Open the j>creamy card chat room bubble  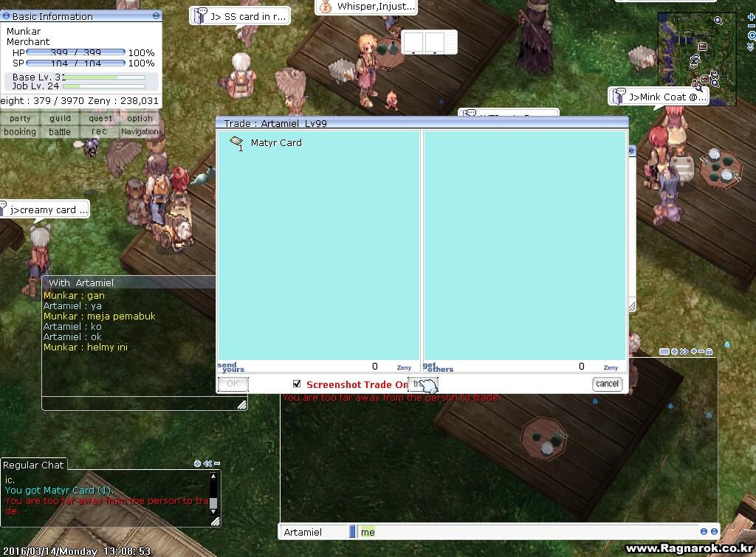click(44, 210)
